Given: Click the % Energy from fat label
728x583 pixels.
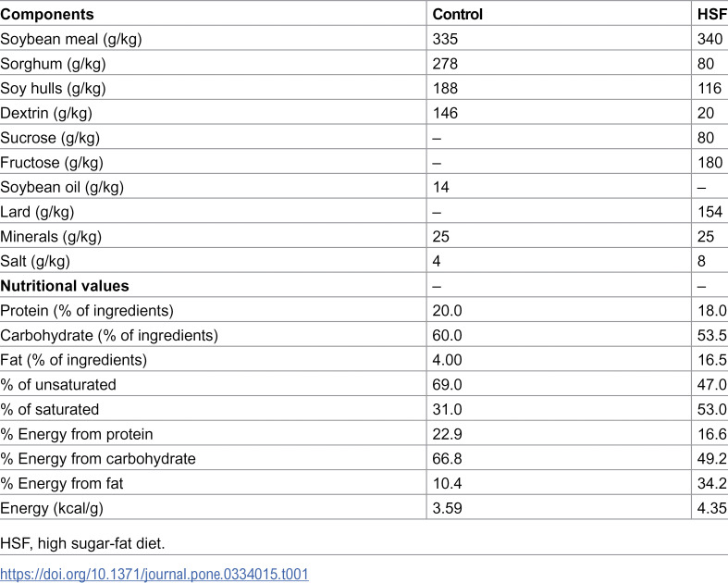Looking at the screenshot, I should click(x=62, y=484).
